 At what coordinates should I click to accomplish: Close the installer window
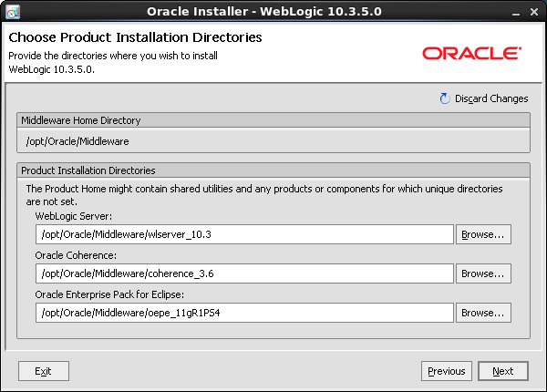click(533, 12)
